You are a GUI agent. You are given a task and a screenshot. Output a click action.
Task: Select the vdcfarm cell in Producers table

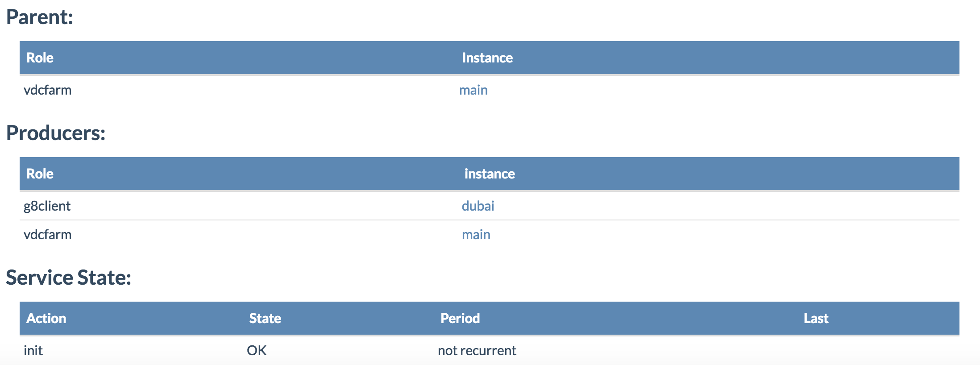pos(47,235)
